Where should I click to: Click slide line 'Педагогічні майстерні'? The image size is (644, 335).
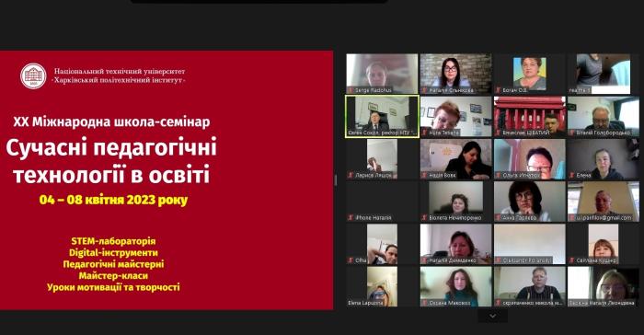113,264
